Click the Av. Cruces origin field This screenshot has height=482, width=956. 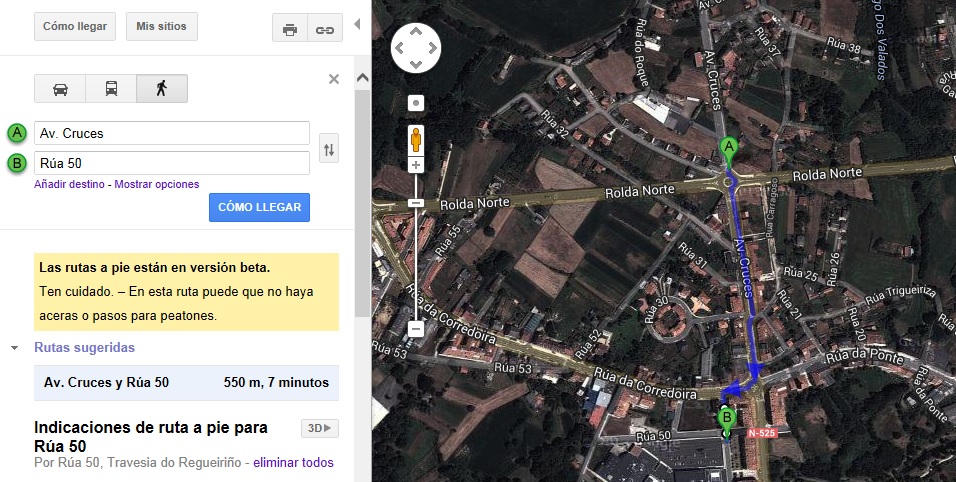(170, 133)
